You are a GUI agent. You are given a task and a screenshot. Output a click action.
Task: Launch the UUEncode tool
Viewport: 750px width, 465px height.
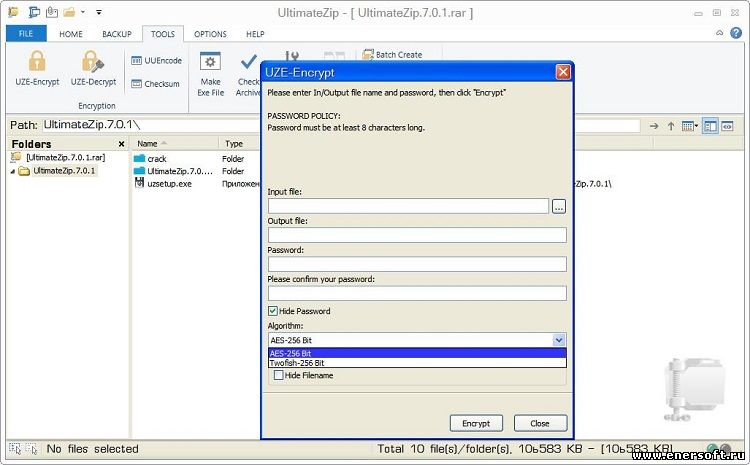click(x=156, y=61)
